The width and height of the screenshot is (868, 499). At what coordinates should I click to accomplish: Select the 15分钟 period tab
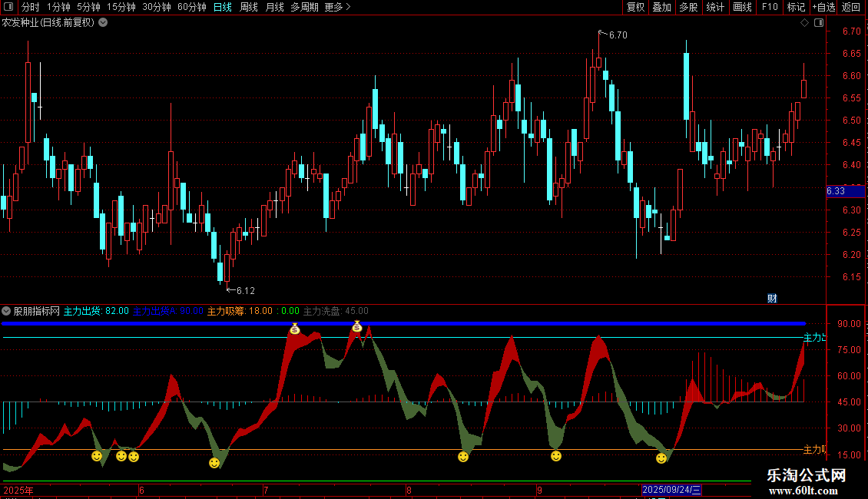pos(121,7)
